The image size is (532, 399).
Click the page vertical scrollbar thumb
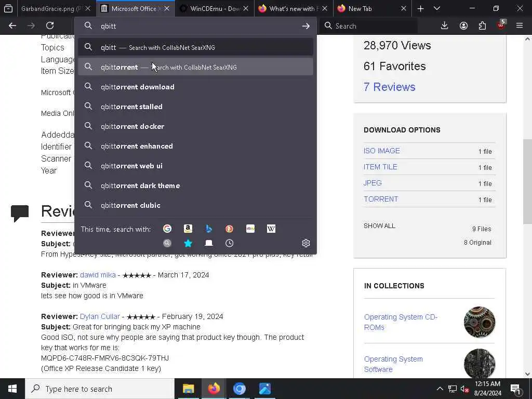point(527,181)
